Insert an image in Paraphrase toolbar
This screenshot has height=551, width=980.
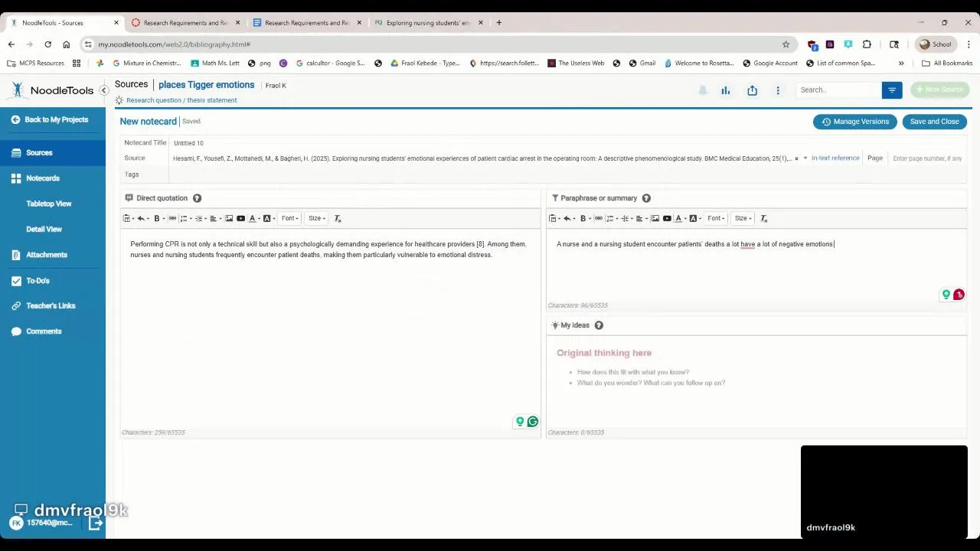655,218
